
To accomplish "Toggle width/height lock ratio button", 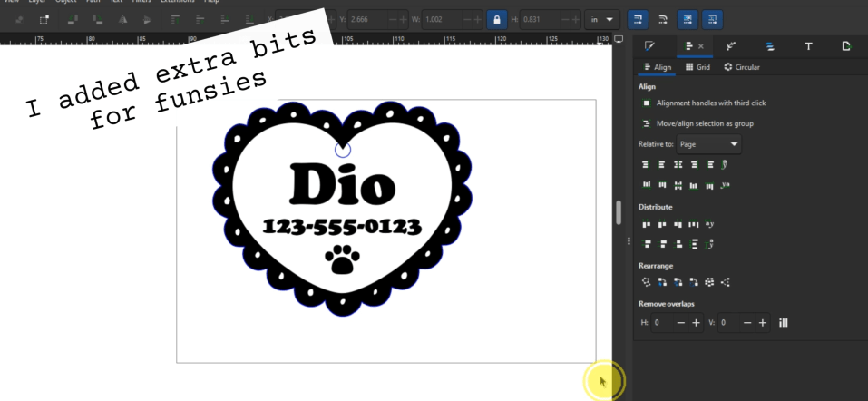I will [495, 20].
